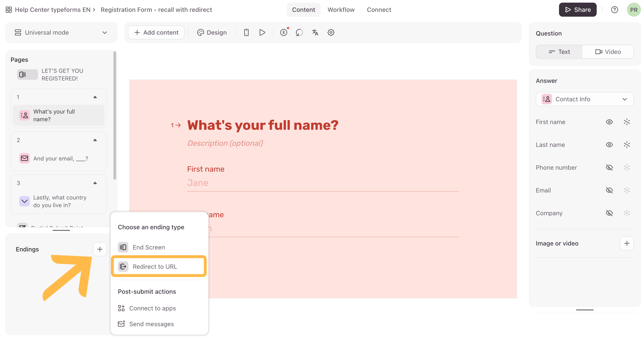Viewport: 644px width, 338px height.
Task: Open the help question mark icon
Action: point(614,10)
